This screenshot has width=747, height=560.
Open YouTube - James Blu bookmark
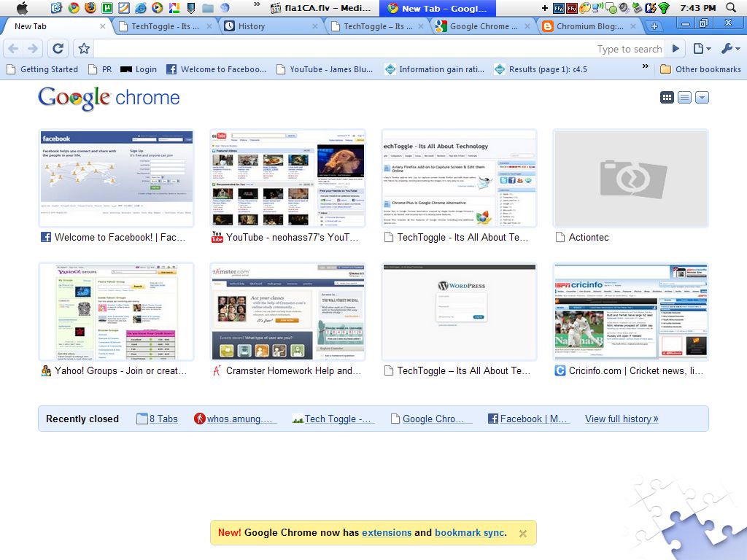pyautogui.click(x=325, y=69)
